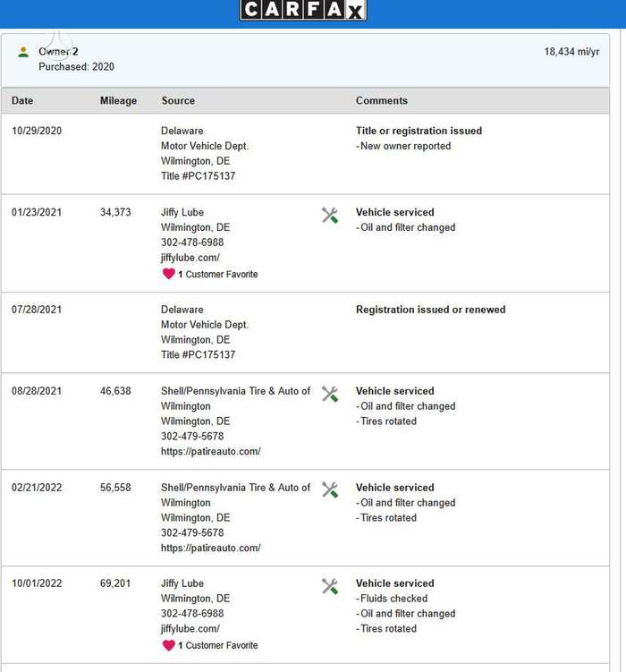The width and height of the screenshot is (626, 672).
Task: Click the phone number 302-478-6988 in the 10/01/2022 entry
Action: 192,614
